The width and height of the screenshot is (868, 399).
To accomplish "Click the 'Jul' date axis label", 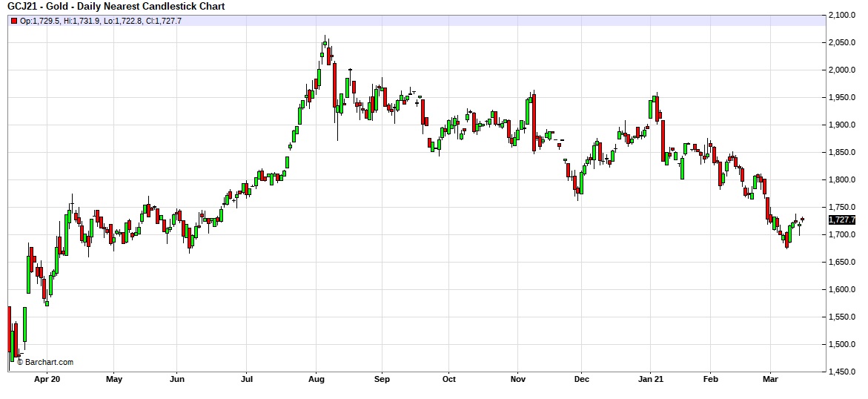I will (247, 380).
